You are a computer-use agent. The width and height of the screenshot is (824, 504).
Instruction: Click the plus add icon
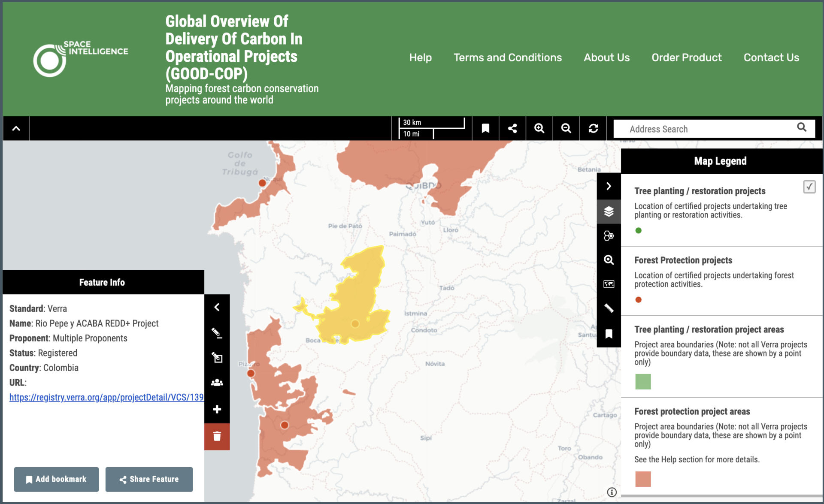point(217,409)
